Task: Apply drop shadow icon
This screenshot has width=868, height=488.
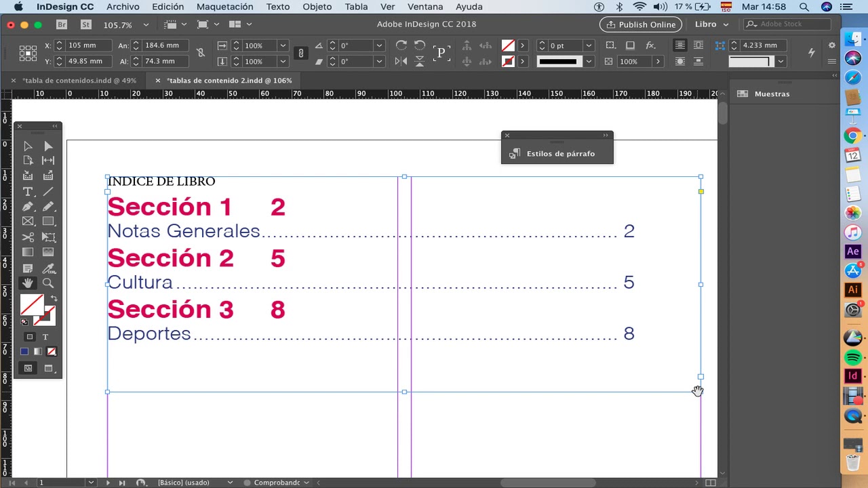Action: pos(630,45)
